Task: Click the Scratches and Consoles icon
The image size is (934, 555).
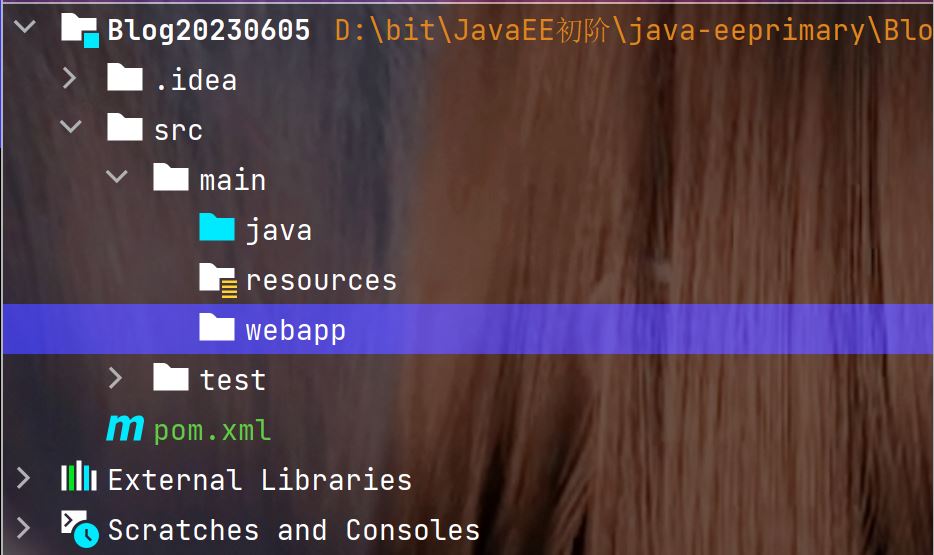Action: pos(79,528)
